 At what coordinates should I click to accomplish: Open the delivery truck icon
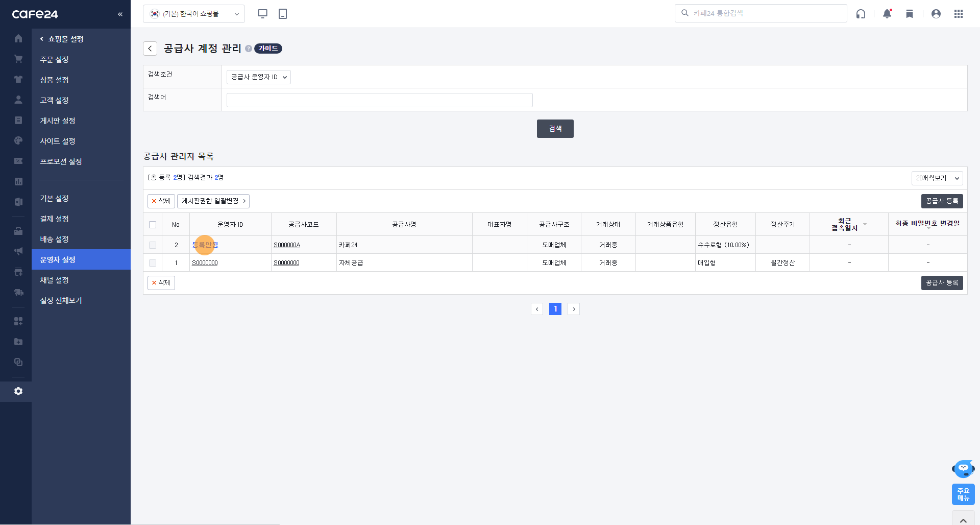[18, 292]
